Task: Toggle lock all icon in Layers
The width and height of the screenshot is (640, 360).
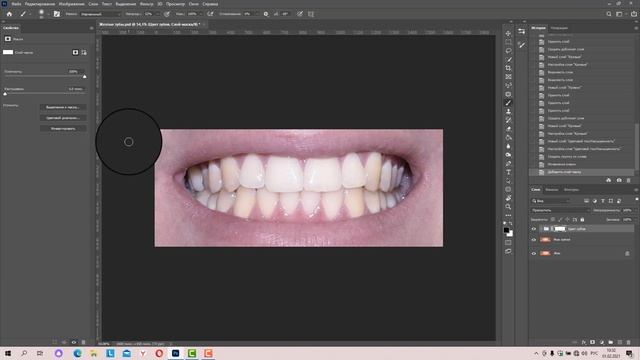Action: coord(582,220)
